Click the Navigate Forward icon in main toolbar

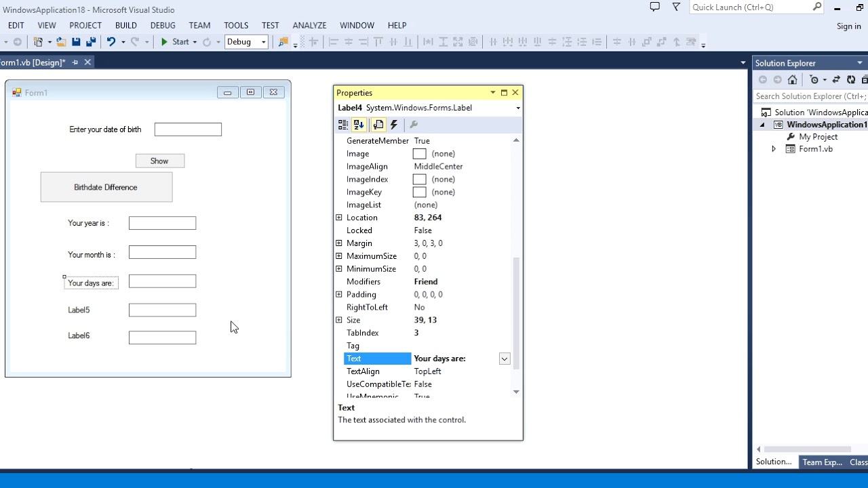tap(18, 42)
